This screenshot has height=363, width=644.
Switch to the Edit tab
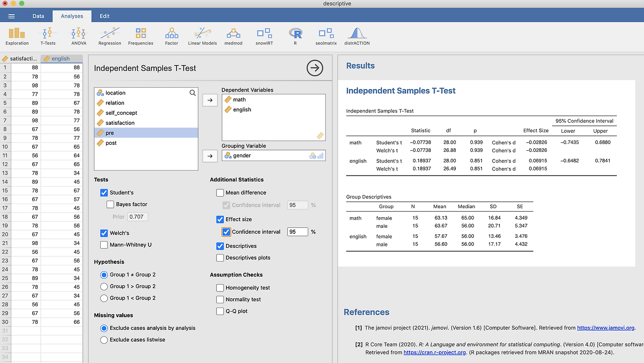point(105,16)
